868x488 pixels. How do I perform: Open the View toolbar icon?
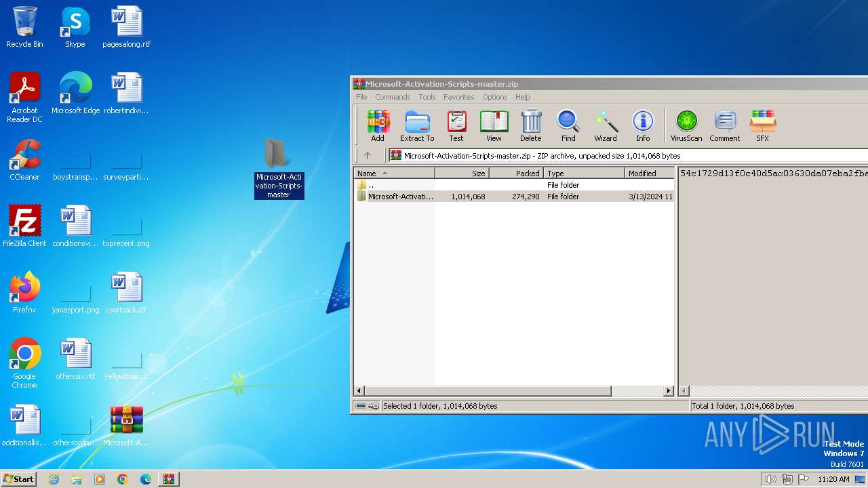pyautogui.click(x=494, y=126)
